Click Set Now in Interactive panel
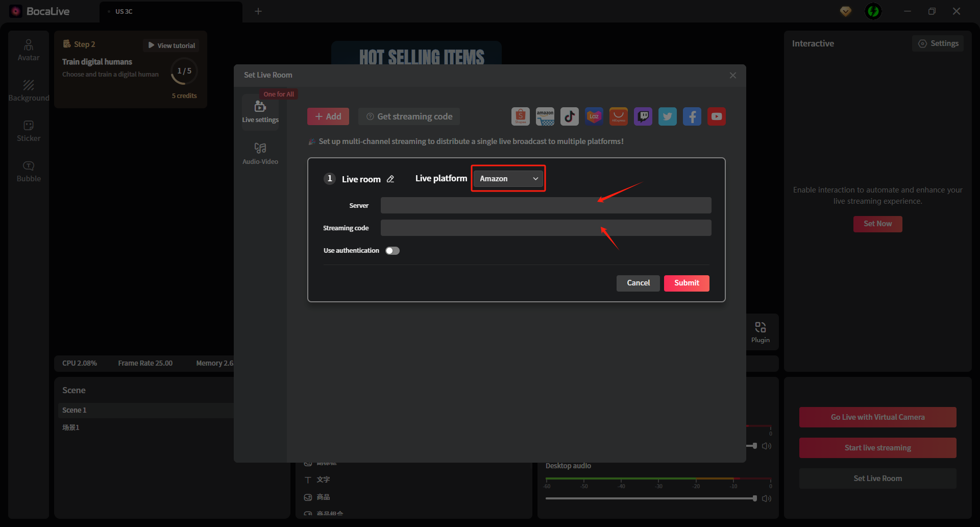Image resolution: width=980 pixels, height=527 pixels. [877, 224]
